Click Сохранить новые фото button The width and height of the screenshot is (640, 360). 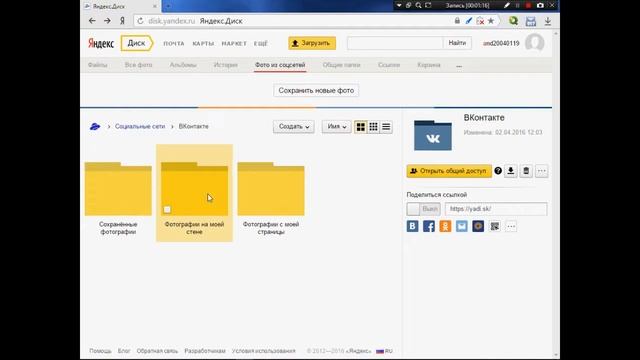(316, 91)
